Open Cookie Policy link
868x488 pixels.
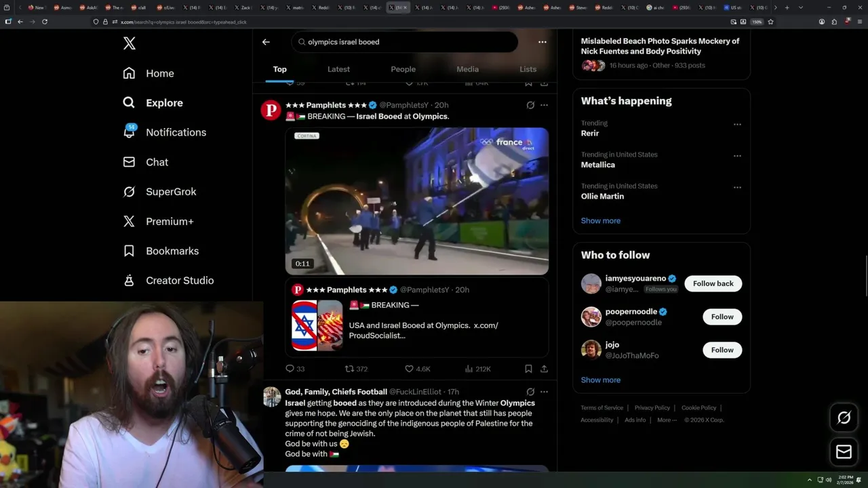pyautogui.click(x=698, y=408)
